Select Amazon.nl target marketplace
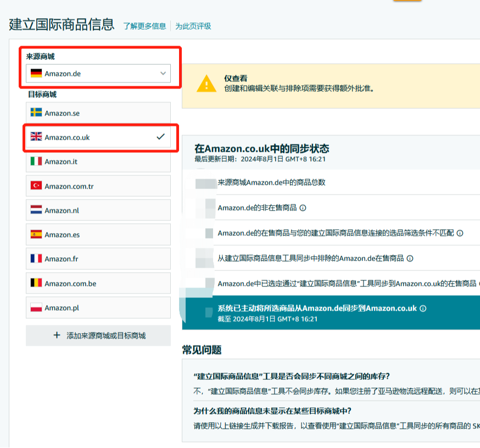This screenshot has height=448, width=480. 98,210
